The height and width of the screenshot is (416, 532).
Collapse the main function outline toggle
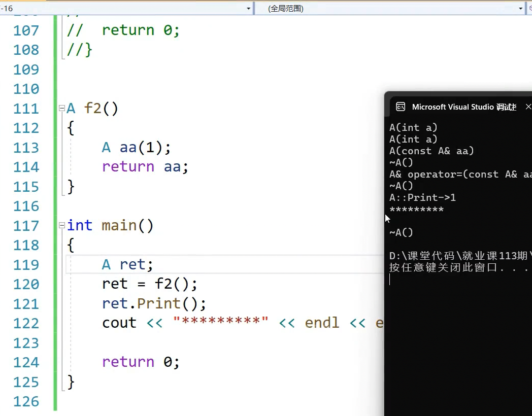[x=62, y=225]
